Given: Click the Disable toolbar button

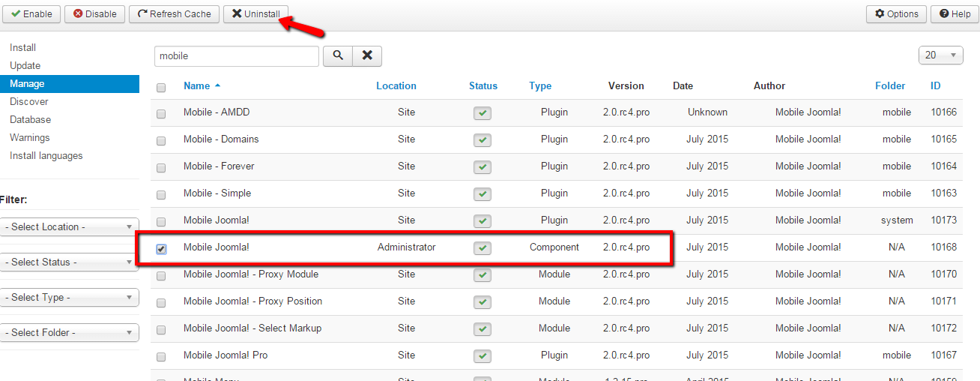Looking at the screenshot, I should (x=94, y=13).
